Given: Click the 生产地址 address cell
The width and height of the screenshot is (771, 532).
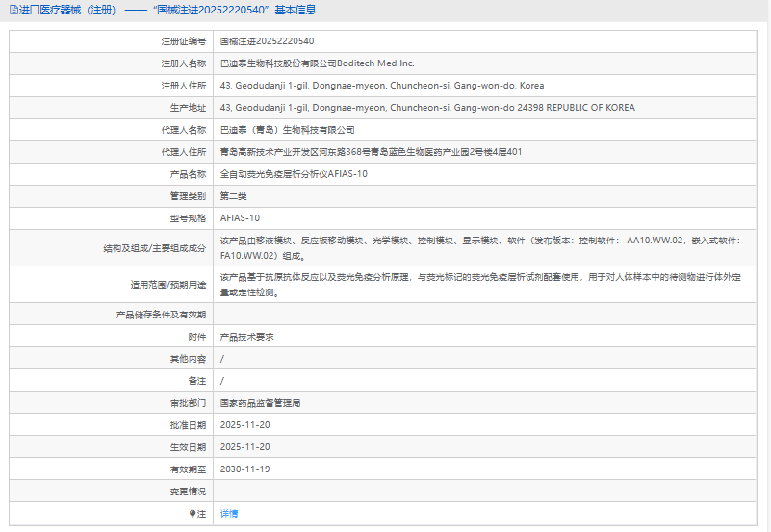Looking at the screenshot, I should click(x=427, y=108).
